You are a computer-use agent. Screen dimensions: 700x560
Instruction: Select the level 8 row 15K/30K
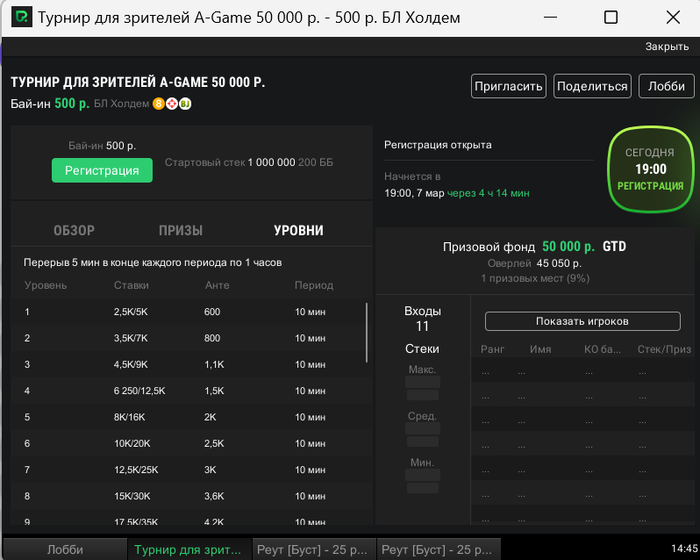(x=191, y=496)
